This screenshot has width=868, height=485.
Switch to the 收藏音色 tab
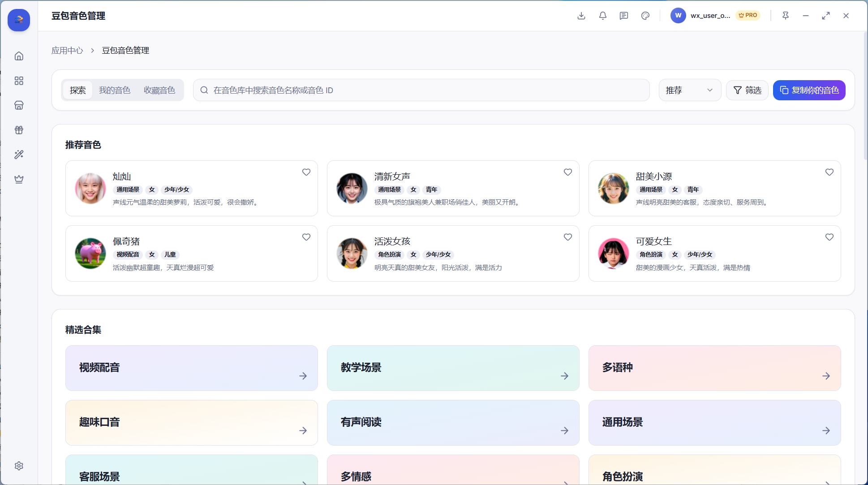(x=159, y=90)
